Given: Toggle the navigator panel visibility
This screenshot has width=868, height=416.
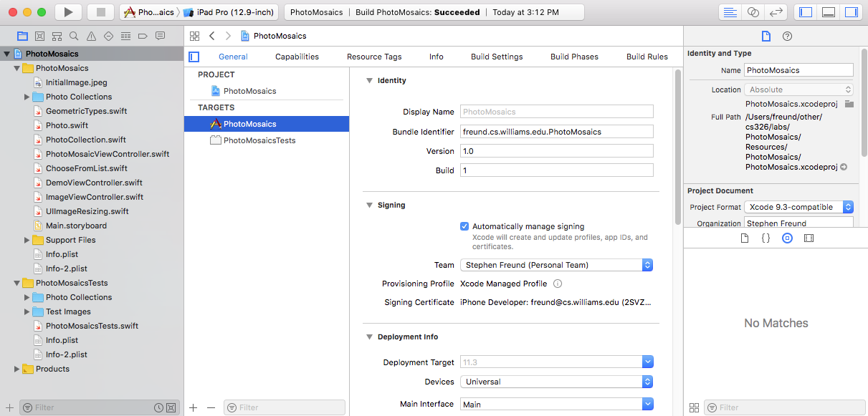Looking at the screenshot, I should tap(806, 12).
